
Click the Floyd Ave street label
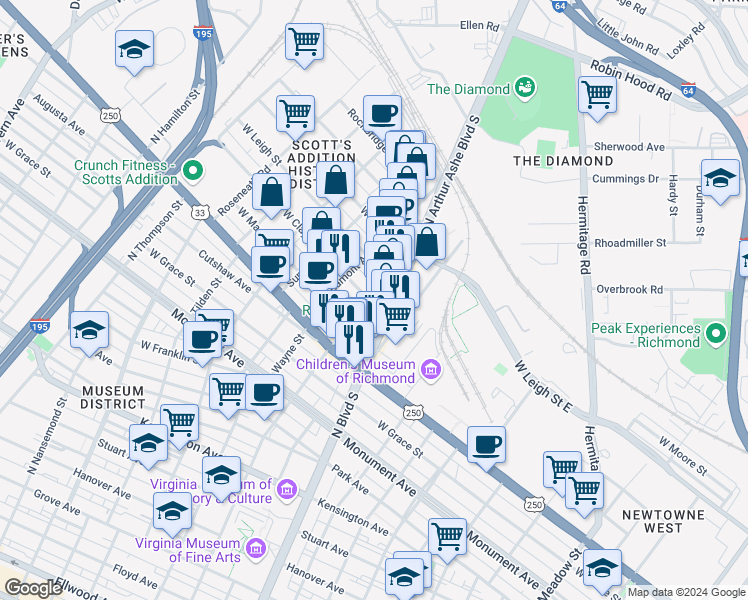coord(135,576)
